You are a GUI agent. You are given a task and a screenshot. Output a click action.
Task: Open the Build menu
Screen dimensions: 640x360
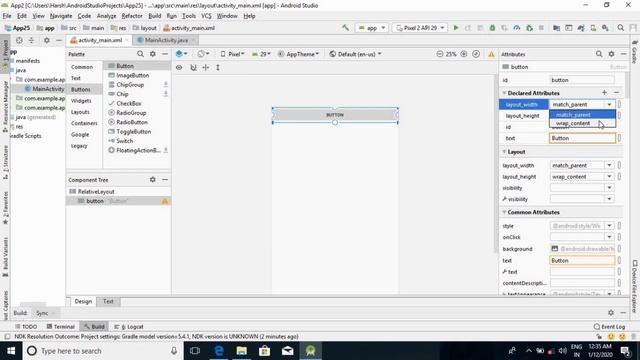tap(154, 16)
